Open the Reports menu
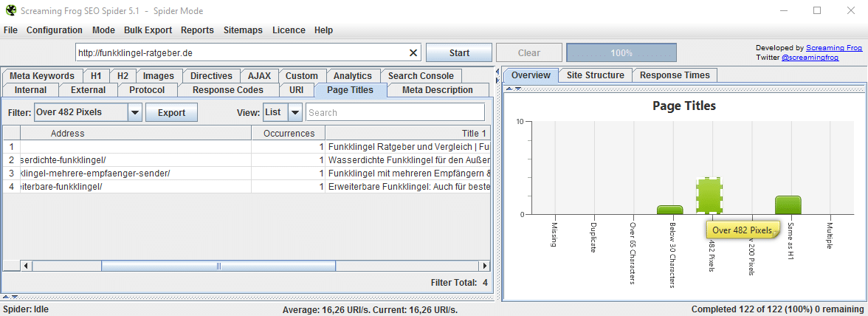The image size is (868, 316). click(198, 30)
